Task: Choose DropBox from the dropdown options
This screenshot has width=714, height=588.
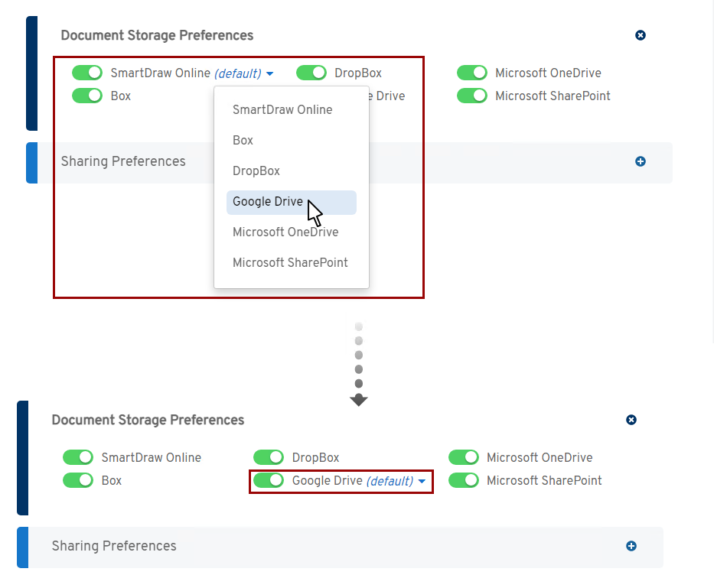Action: (256, 171)
